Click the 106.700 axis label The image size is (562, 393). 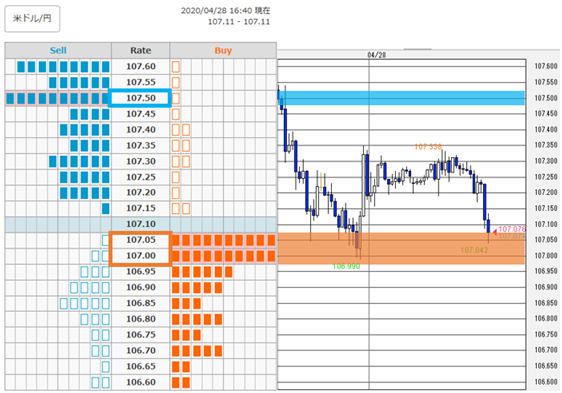pos(546,350)
